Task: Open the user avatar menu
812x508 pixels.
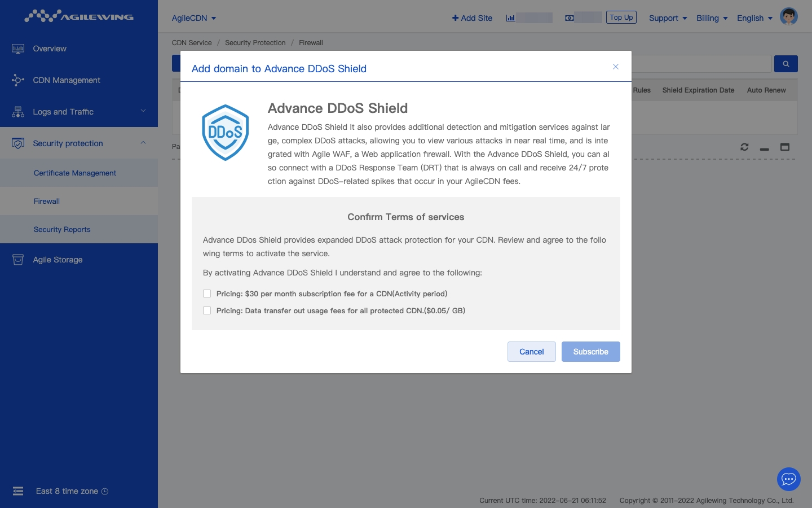Action: click(x=789, y=16)
